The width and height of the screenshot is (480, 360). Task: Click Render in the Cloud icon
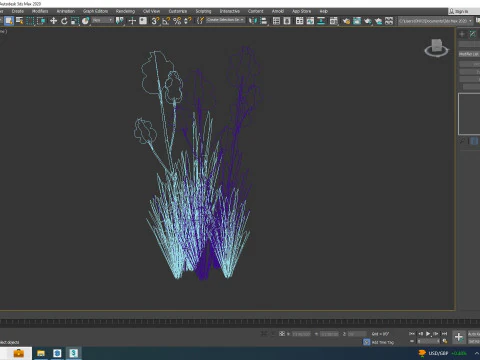click(378, 21)
